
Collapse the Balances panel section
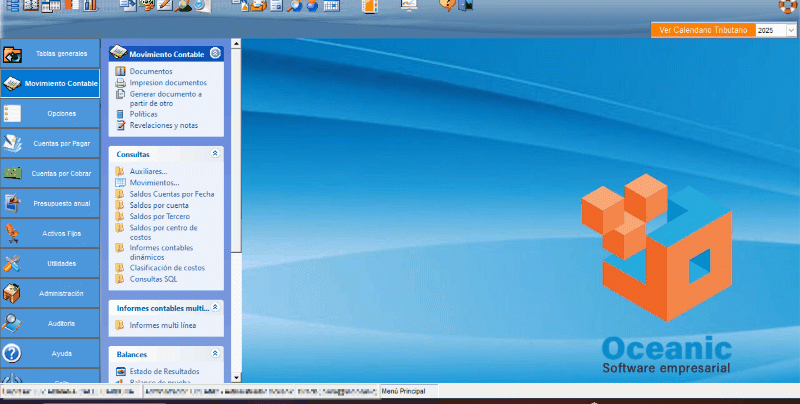pyautogui.click(x=215, y=354)
